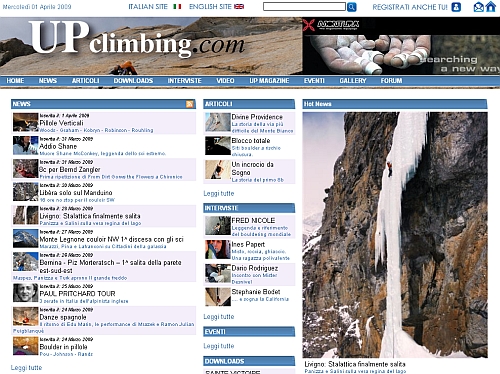Image resolution: width=500 pixels, height=374 pixels.
Task: Open Bernina - Piz Morteratsch article
Action: click(110, 266)
